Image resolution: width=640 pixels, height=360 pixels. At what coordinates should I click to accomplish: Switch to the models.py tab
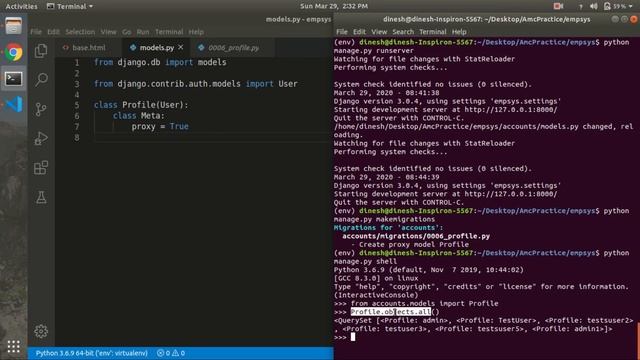pyautogui.click(x=156, y=48)
